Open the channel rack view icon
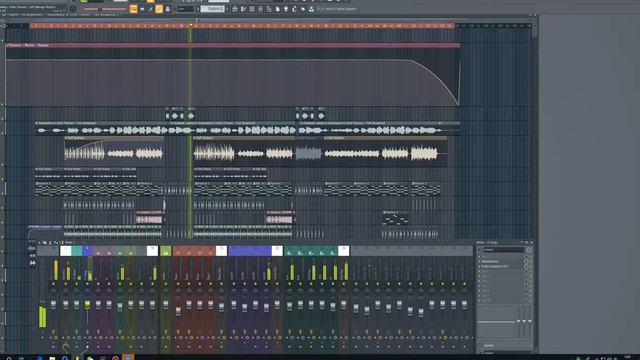This screenshot has width=640, height=360. 251,9
